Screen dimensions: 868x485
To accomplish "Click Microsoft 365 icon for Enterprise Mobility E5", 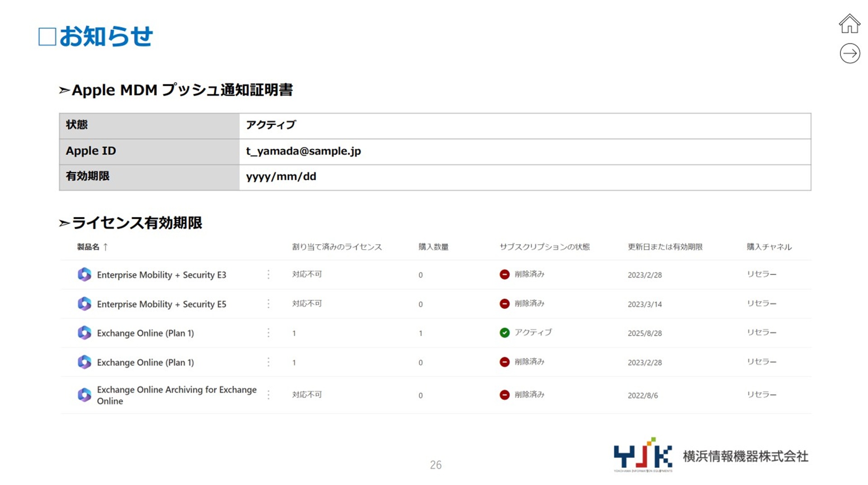I will (84, 304).
